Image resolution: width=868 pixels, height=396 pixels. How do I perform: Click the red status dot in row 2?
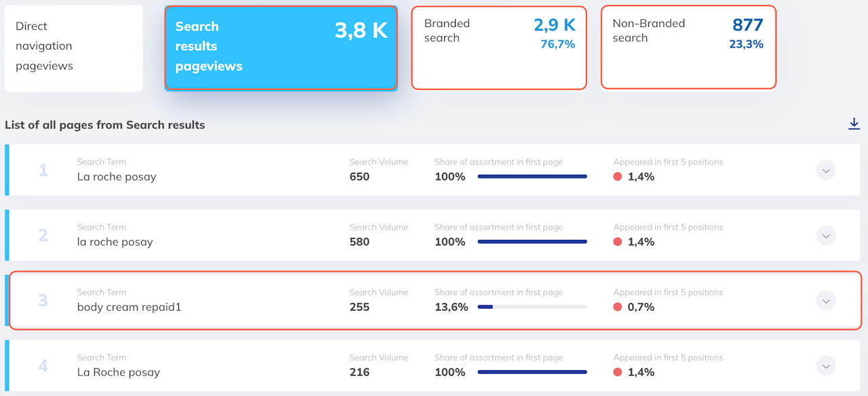pyautogui.click(x=618, y=242)
